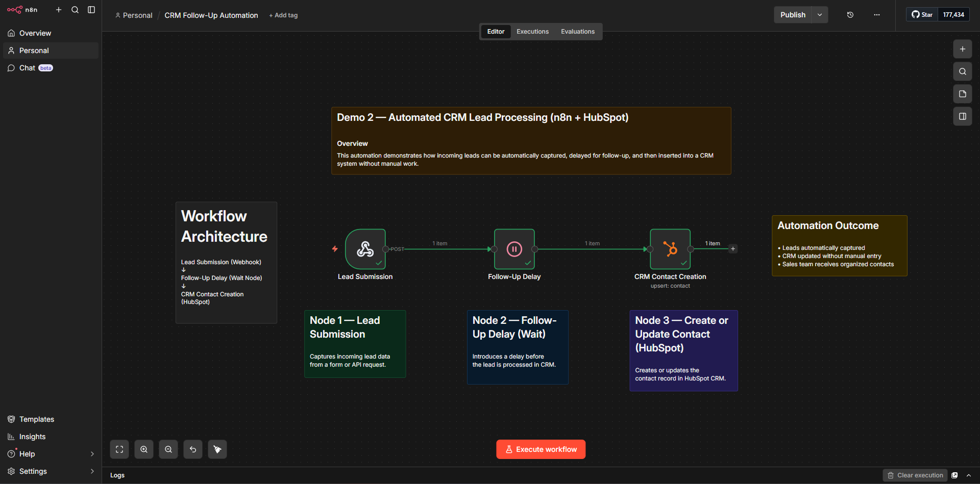Viewport: 980px width, 484px height.
Task: Click the plus icon beside n8n logo
Action: [x=59, y=10]
